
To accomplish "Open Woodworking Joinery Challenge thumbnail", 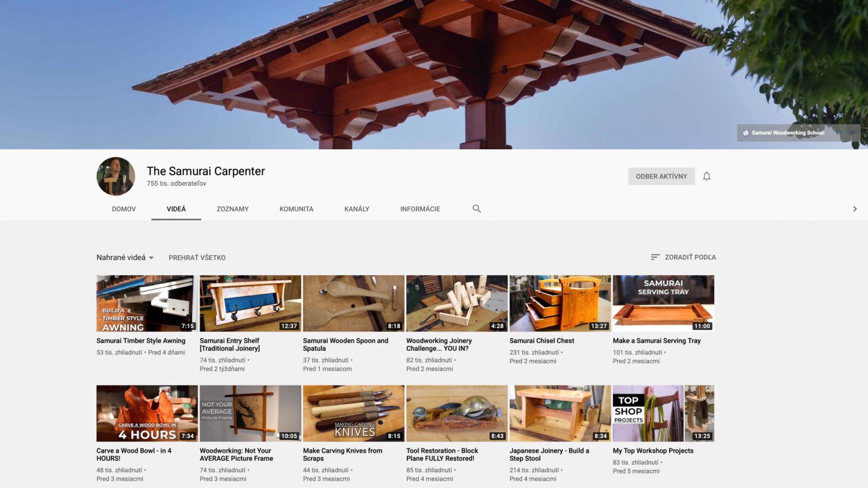I will [457, 303].
